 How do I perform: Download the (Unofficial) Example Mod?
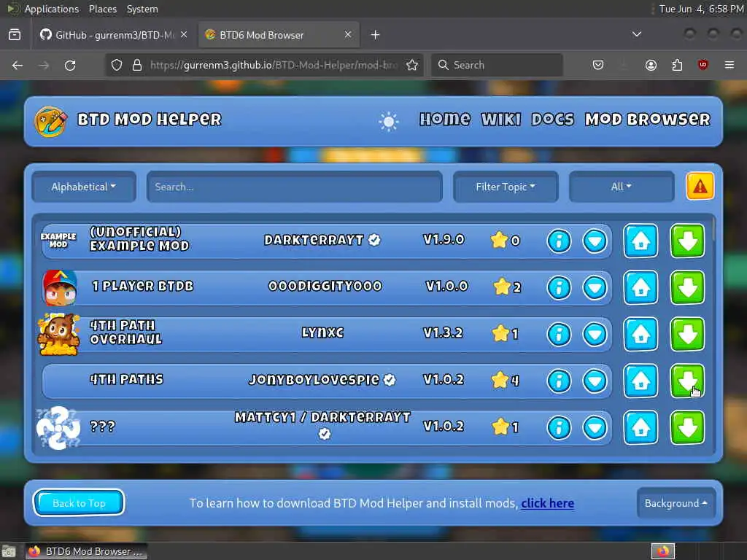(x=687, y=241)
